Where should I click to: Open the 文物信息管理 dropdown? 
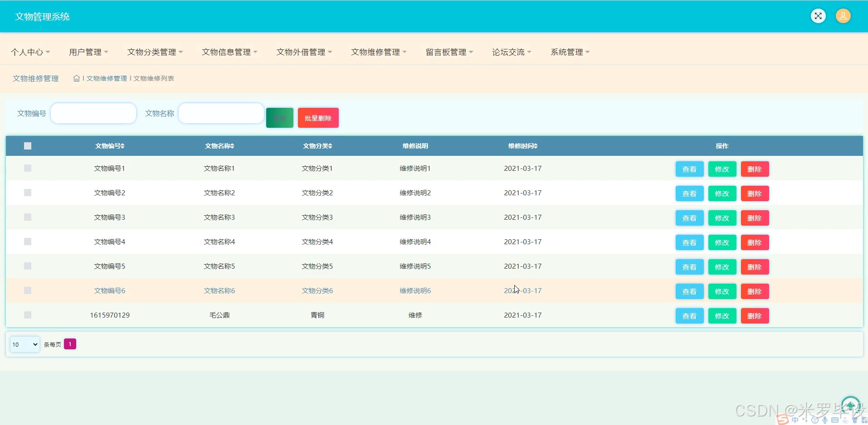[x=229, y=52]
